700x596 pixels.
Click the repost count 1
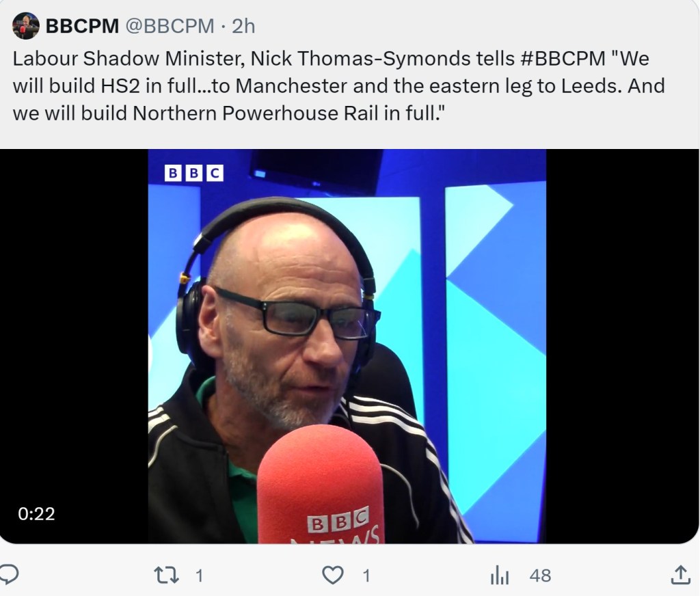[x=200, y=575]
